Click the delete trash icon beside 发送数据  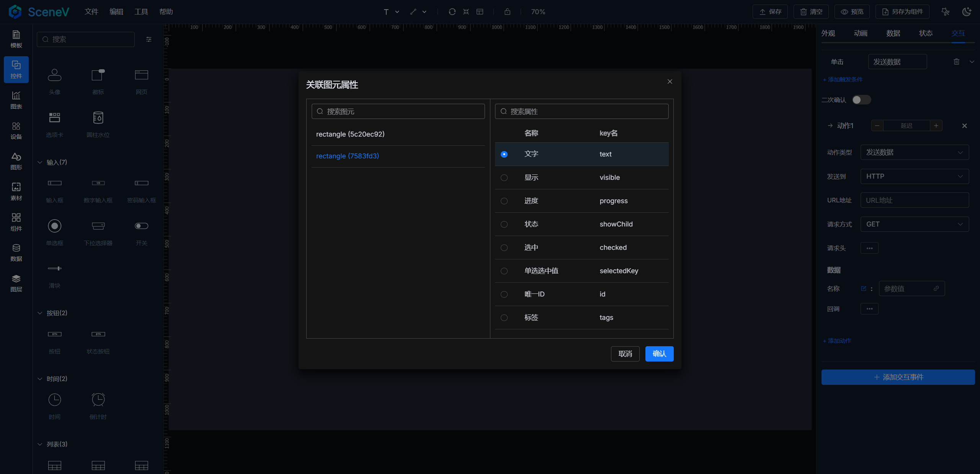tap(956, 62)
